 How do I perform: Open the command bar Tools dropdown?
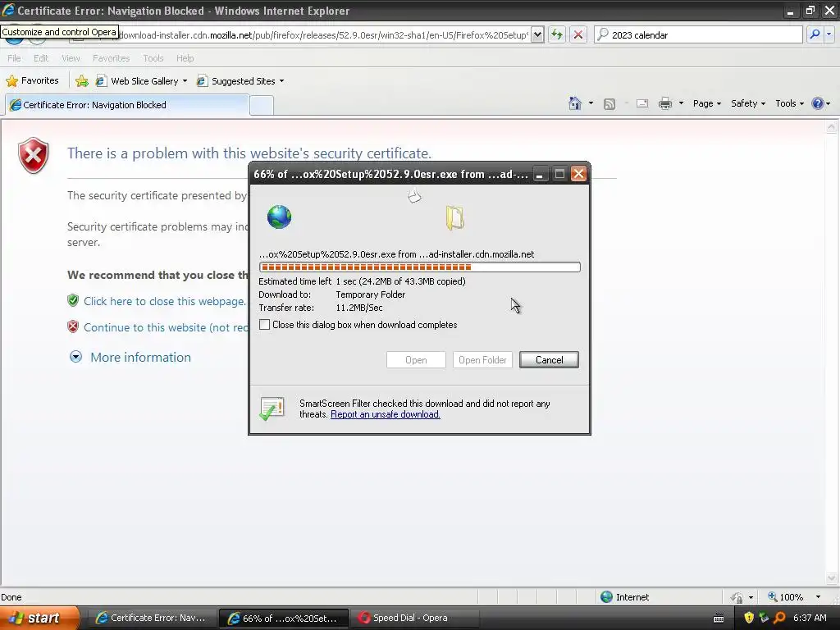[790, 103]
